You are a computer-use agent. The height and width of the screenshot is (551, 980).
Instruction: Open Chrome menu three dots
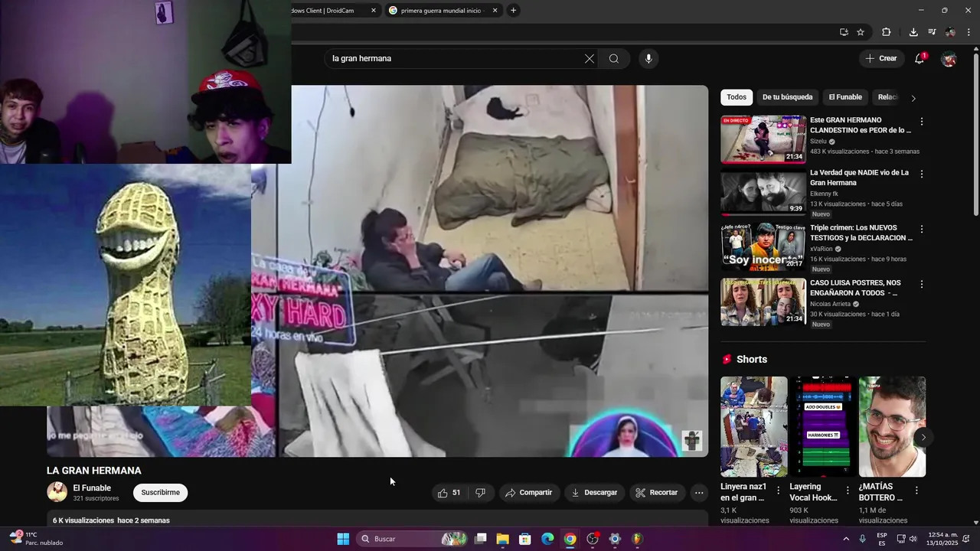969,32
